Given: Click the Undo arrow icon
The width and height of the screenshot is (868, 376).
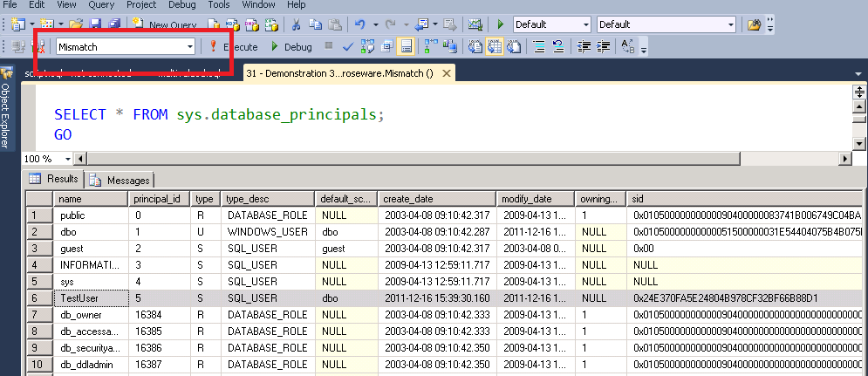Looking at the screenshot, I should point(360,24).
